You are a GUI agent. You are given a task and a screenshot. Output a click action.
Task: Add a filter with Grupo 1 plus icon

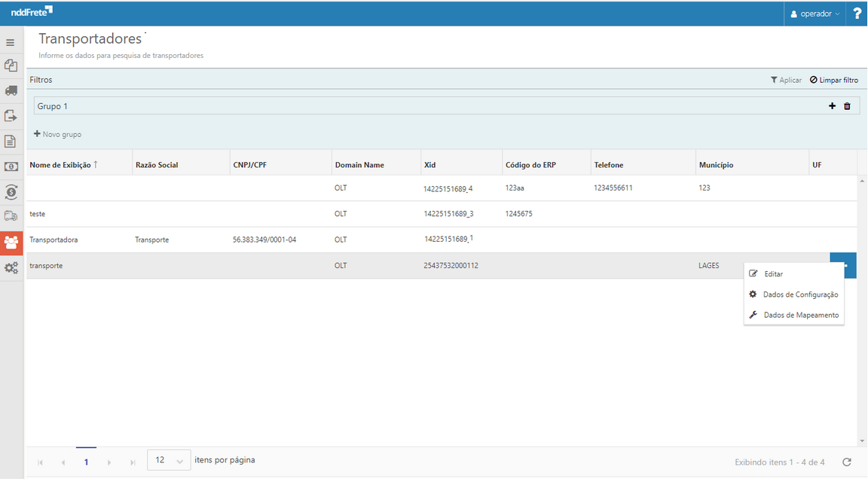832,106
